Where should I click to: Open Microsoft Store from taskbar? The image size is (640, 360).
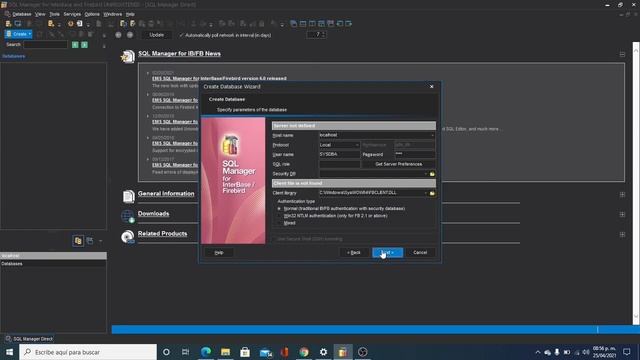[245, 352]
